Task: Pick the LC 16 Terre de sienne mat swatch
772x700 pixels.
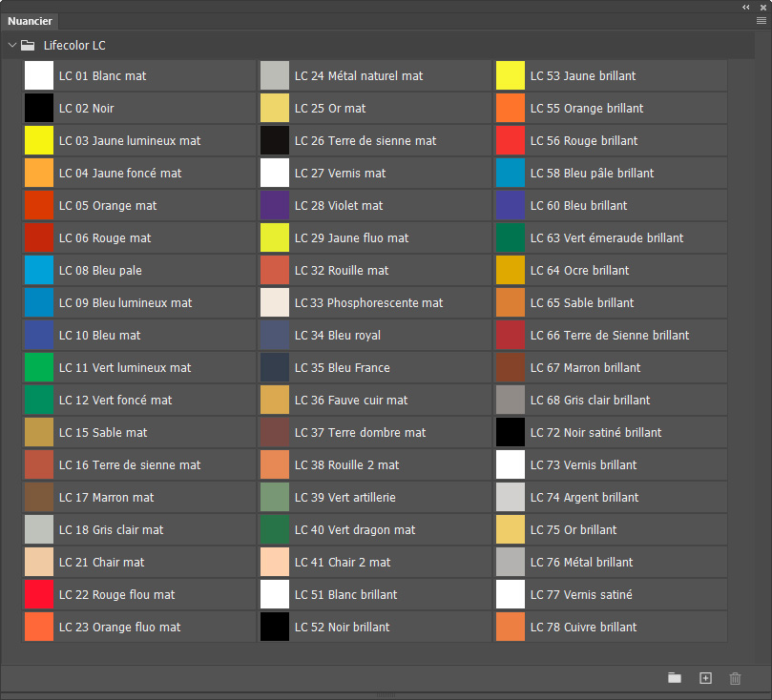Action: click(39, 465)
